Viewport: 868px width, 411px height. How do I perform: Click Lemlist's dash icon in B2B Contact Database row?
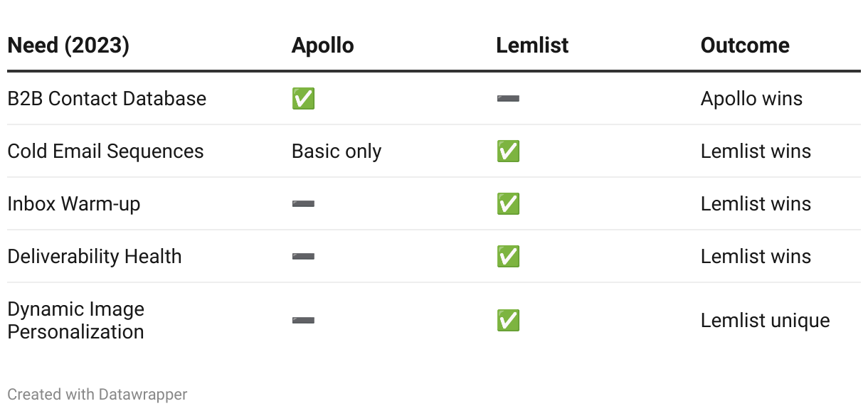[x=508, y=99]
